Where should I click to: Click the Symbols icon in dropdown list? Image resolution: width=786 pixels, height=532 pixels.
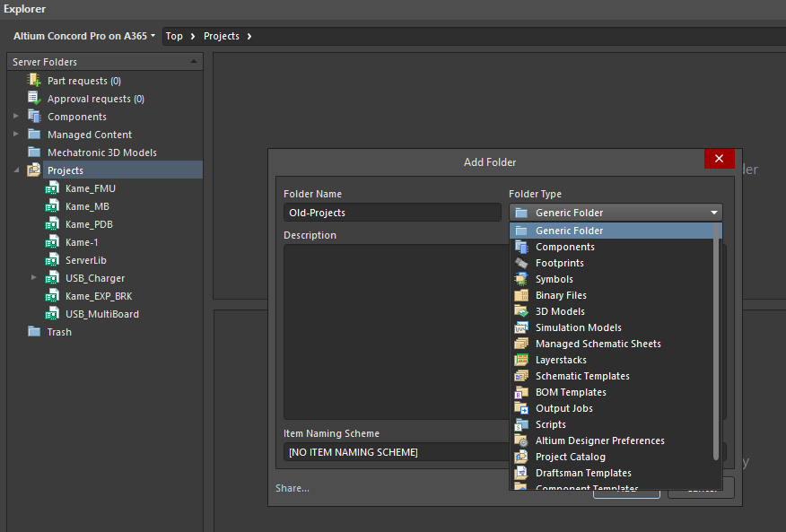[x=521, y=279]
